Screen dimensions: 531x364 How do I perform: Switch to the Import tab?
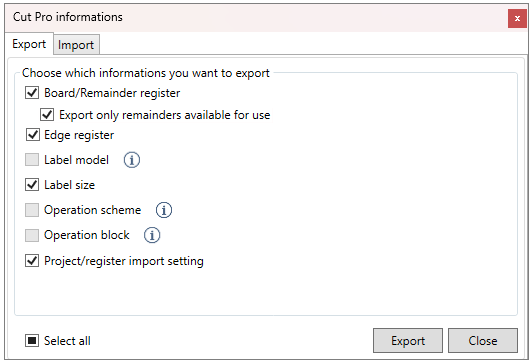[x=76, y=45]
